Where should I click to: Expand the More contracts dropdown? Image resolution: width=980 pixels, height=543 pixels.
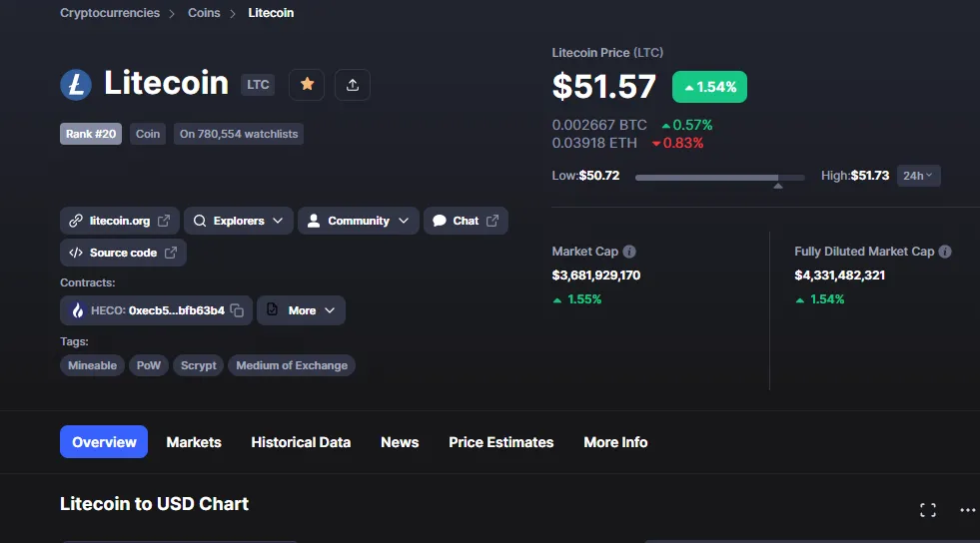click(x=301, y=310)
